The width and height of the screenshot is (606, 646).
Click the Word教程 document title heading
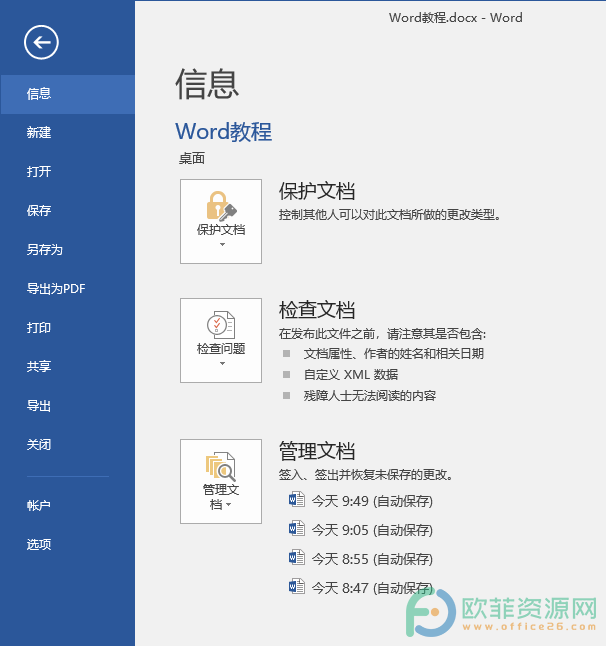tap(223, 132)
